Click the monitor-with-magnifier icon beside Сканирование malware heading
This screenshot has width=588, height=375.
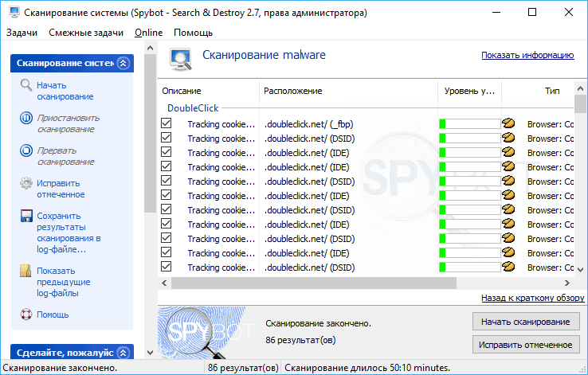point(181,59)
